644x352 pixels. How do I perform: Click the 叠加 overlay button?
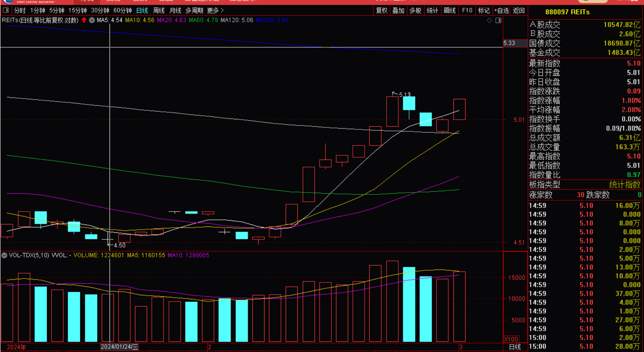(x=398, y=11)
